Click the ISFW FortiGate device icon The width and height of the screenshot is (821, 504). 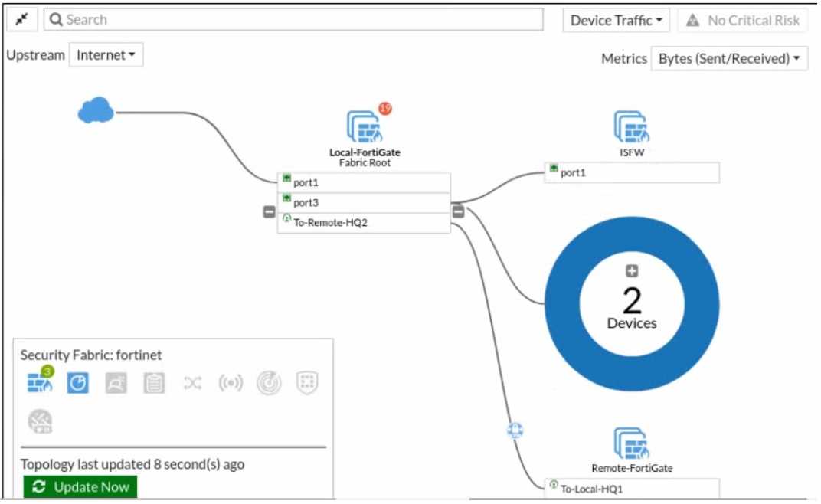click(632, 126)
